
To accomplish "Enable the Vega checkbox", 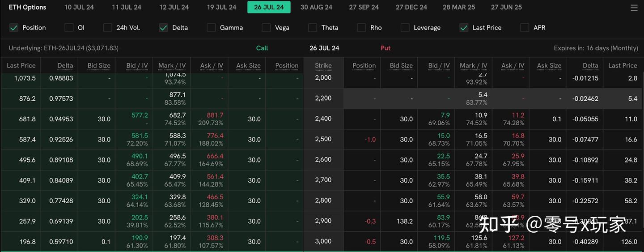I will 266,28.
